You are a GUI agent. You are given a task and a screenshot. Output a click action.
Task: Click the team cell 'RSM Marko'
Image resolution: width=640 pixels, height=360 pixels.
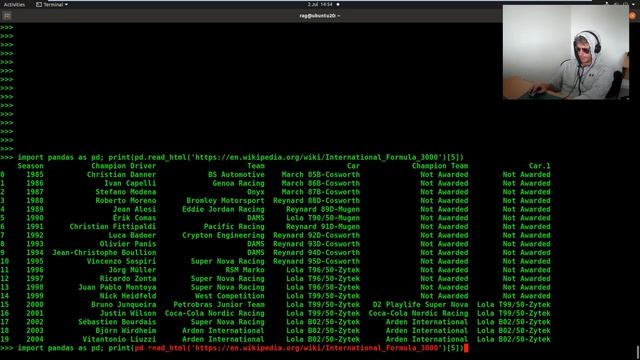pos(245,270)
